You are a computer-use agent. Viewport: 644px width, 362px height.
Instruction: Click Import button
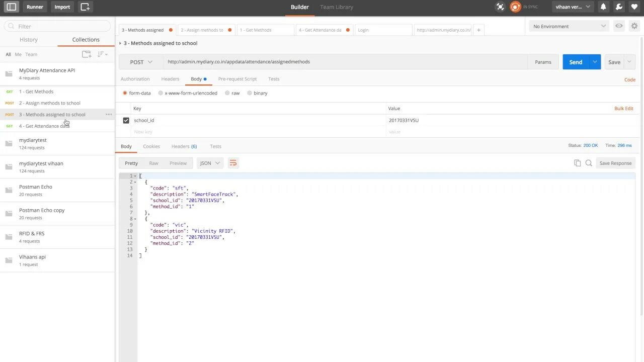[x=62, y=7]
